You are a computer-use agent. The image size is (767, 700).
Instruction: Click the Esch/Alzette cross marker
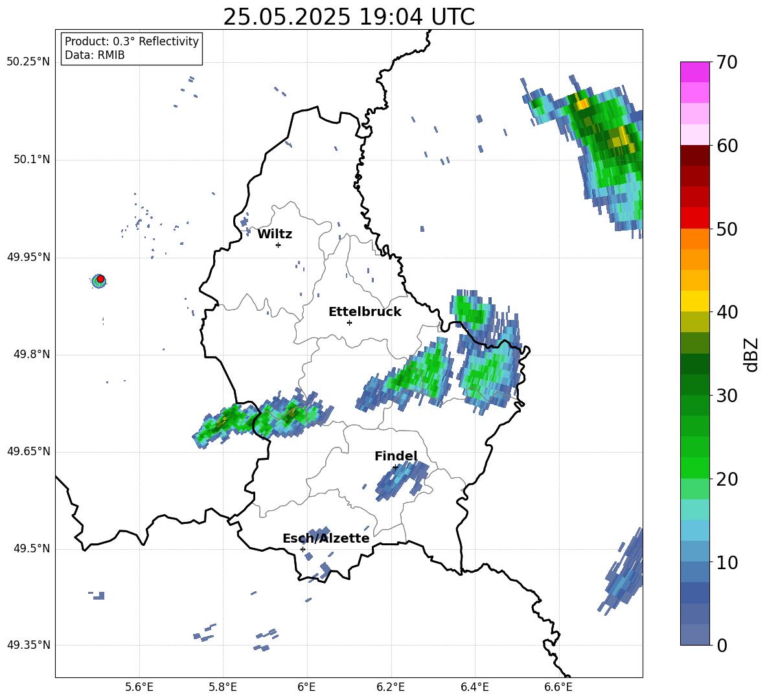(303, 549)
